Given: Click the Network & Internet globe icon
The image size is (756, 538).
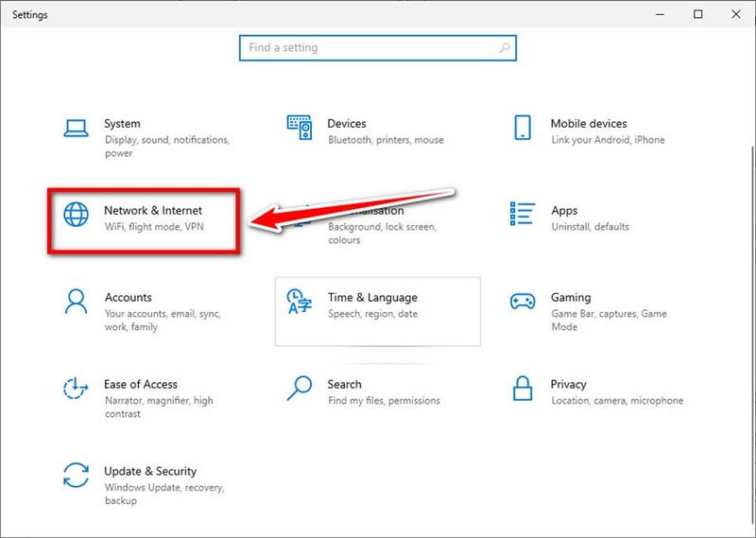Looking at the screenshot, I should coord(77,215).
